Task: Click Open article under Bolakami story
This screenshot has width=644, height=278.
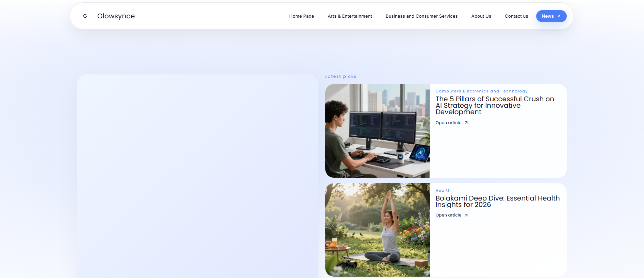Action: point(448,215)
